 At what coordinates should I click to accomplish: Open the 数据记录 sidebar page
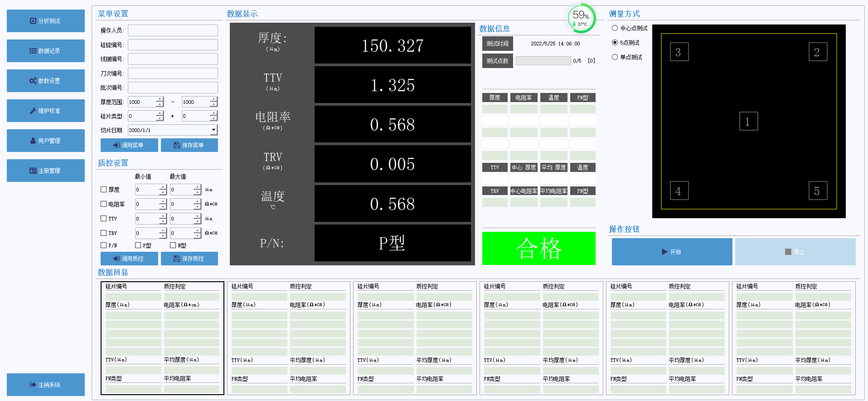(x=46, y=51)
